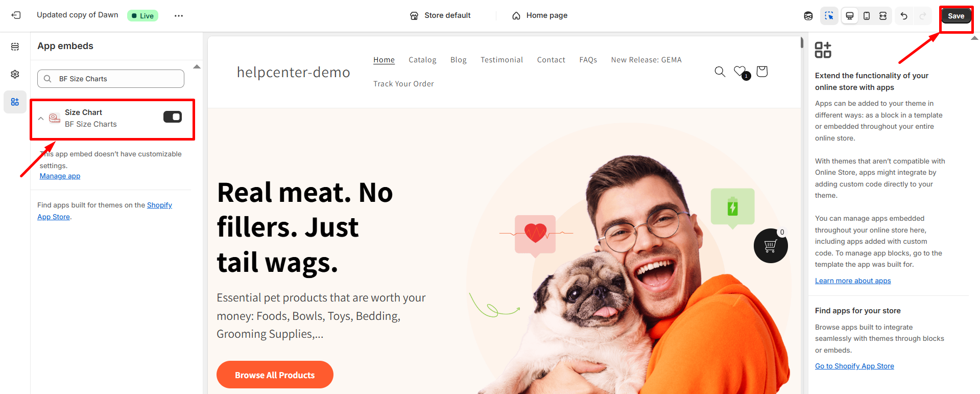
Task: Collapse the Size Chart embed chevron
Action: pos(41,118)
